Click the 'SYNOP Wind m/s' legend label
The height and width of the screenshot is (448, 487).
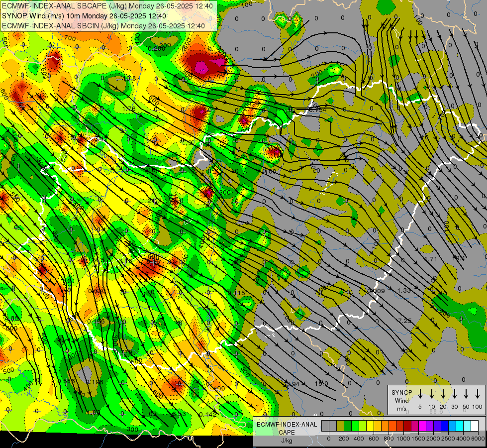pos(401,400)
